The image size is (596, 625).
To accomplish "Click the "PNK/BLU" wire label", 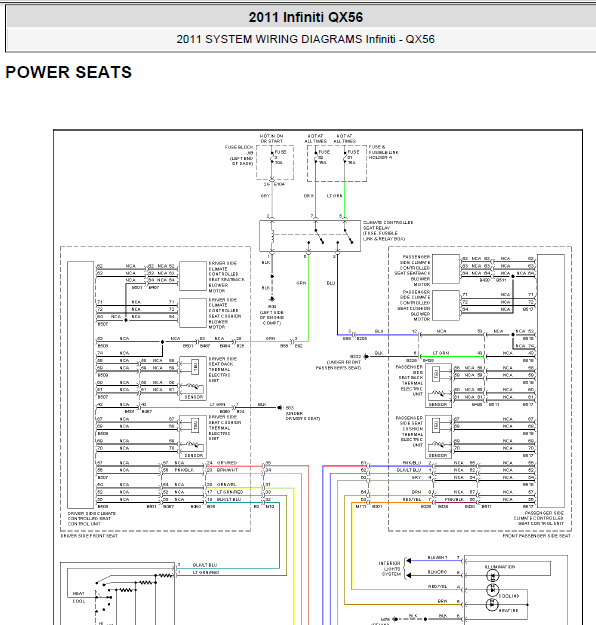I will pos(412,463).
